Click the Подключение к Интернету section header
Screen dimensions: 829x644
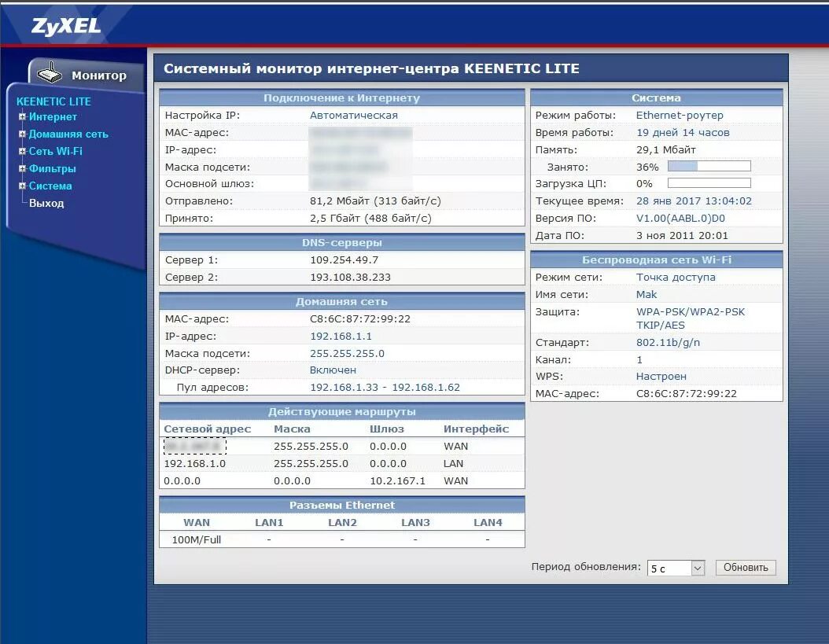341,98
